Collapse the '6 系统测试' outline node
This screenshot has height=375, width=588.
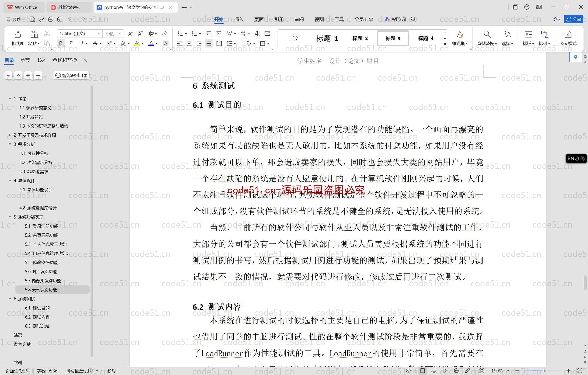pyautogui.click(x=10, y=299)
